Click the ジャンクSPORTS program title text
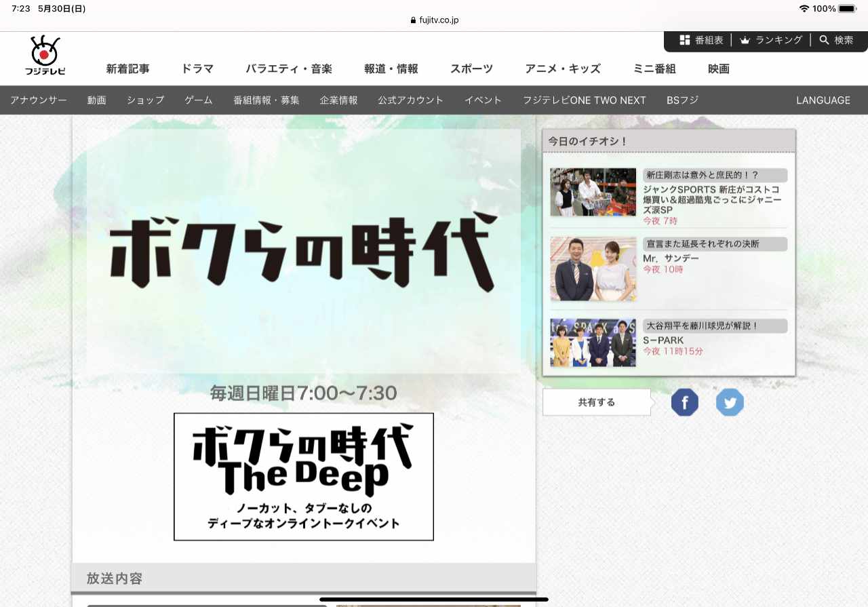This screenshot has height=607, width=868. click(x=712, y=200)
